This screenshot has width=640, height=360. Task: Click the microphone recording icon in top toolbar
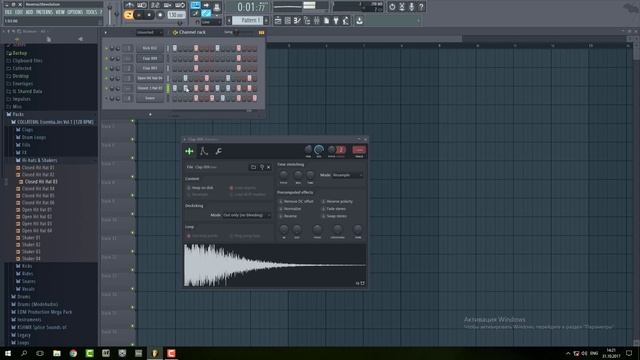411,7
